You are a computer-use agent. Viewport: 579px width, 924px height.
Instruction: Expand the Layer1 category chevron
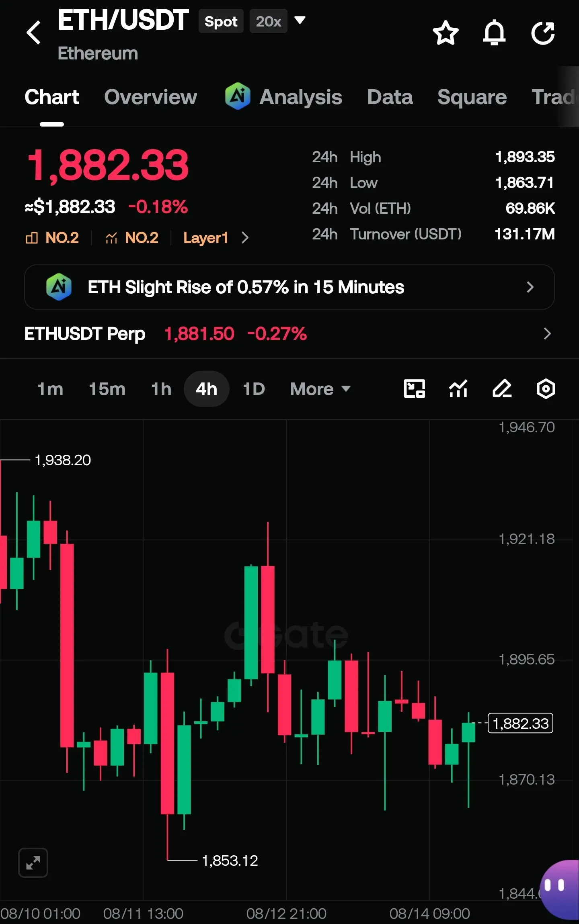(245, 238)
